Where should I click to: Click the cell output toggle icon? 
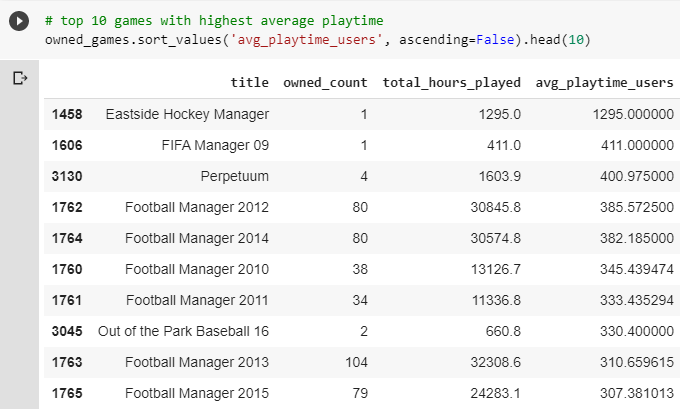pos(20,78)
